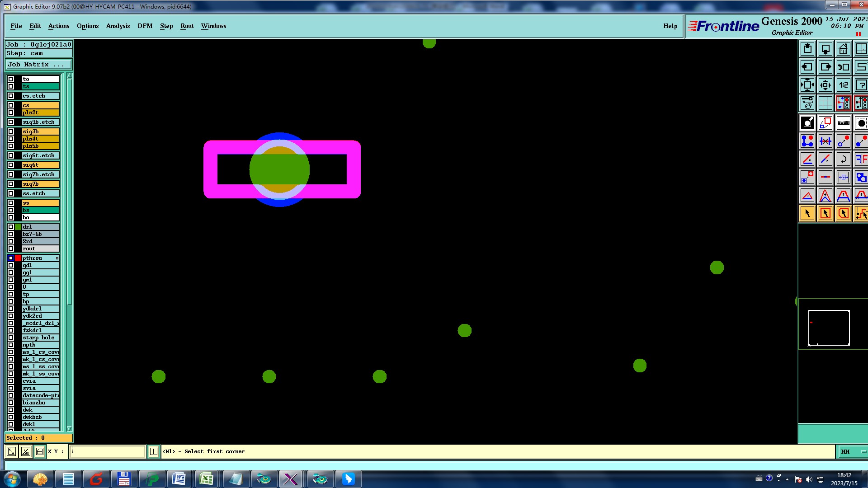The width and height of the screenshot is (868, 488).
Task: Toggle checkbox for pthrou layer
Action: (x=11, y=258)
